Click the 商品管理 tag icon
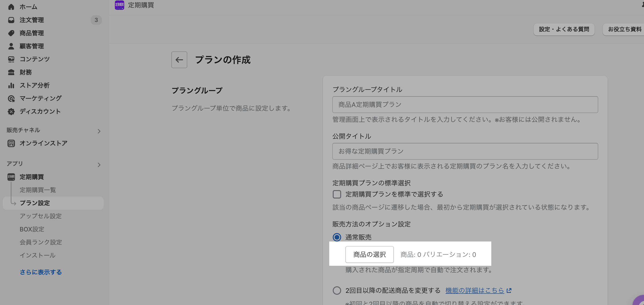The width and height of the screenshot is (644, 305). (x=11, y=33)
